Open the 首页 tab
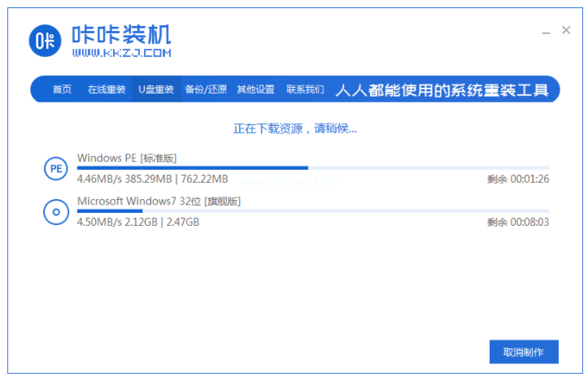Image resolution: width=588 pixels, height=377 pixels. tap(62, 89)
